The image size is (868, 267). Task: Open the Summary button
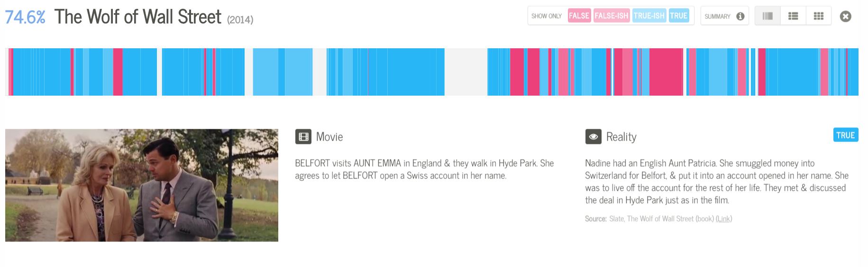pyautogui.click(x=724, y=16)
